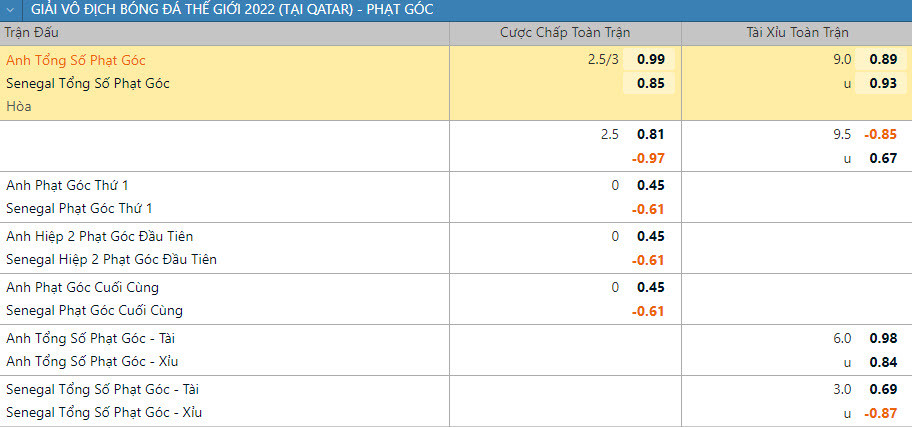The height and width of the screenshot is (427, 912).
Task: Select -0.61 odds for Senegal Phạt Góc Thứ 1
Action: [x=648, y=209]
